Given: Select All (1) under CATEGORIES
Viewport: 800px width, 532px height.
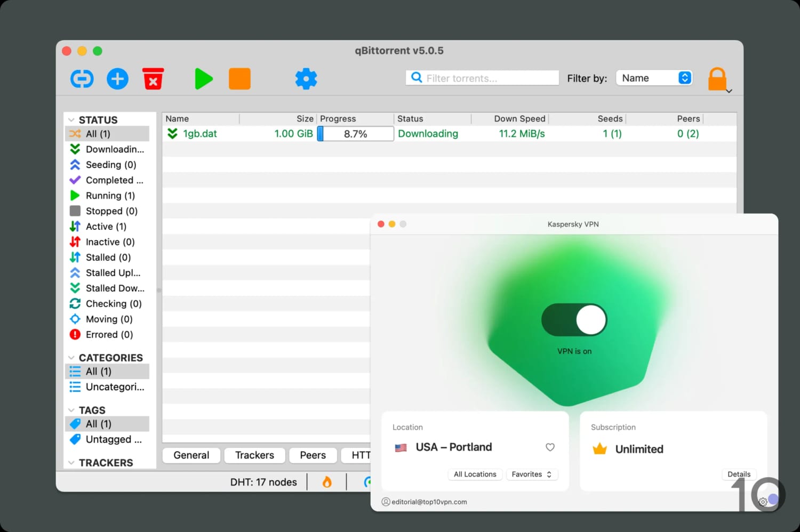Looking at the screenshot, I should coord(107,372).
